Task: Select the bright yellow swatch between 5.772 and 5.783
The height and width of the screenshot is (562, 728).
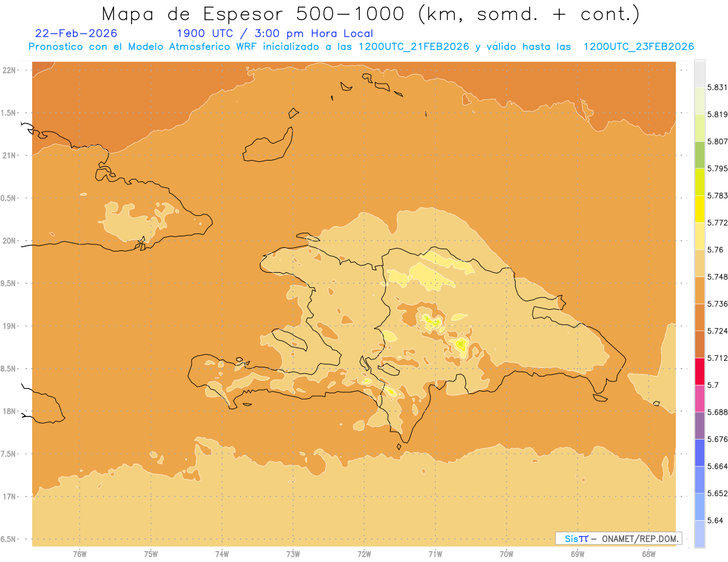Action: pos(699,209)
